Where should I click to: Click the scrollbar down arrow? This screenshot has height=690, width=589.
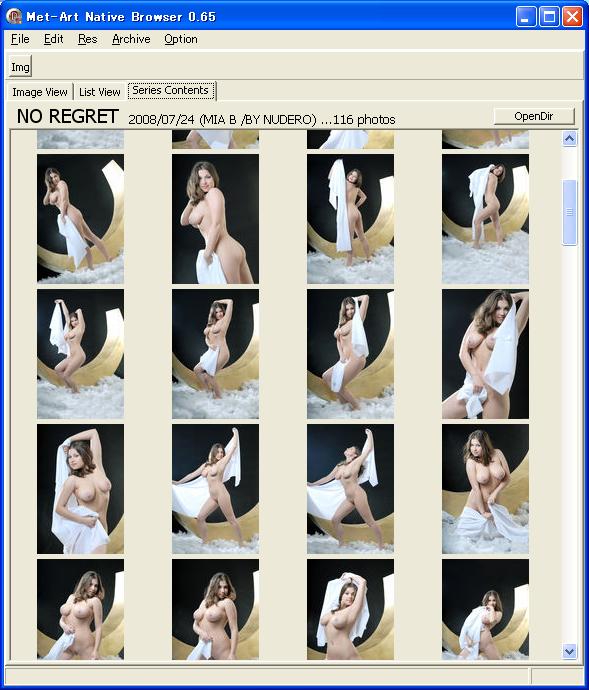tap(569, 651)
